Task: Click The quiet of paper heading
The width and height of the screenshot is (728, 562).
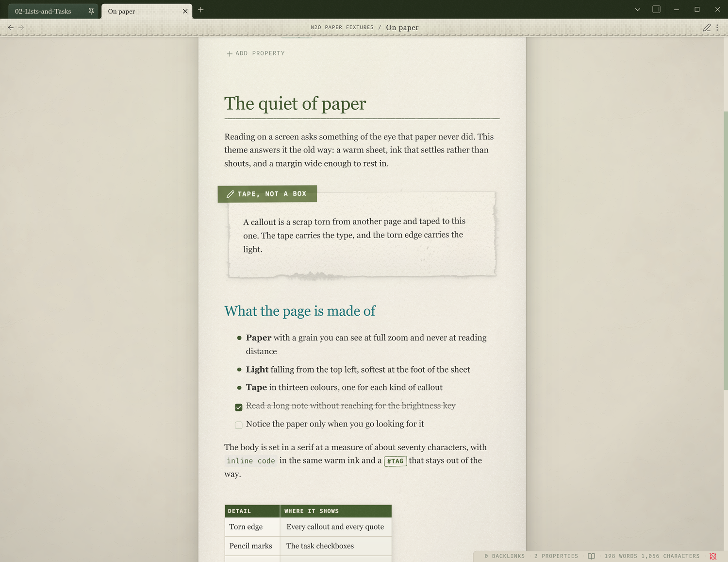Action: 295,103
